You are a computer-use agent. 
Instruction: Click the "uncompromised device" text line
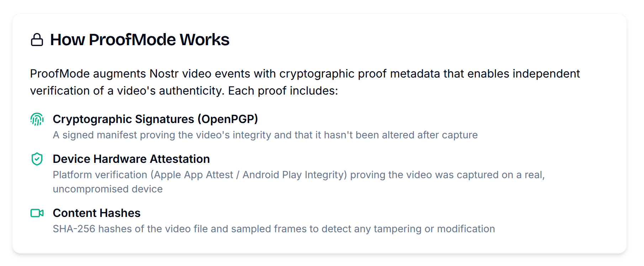click(108, 189)
